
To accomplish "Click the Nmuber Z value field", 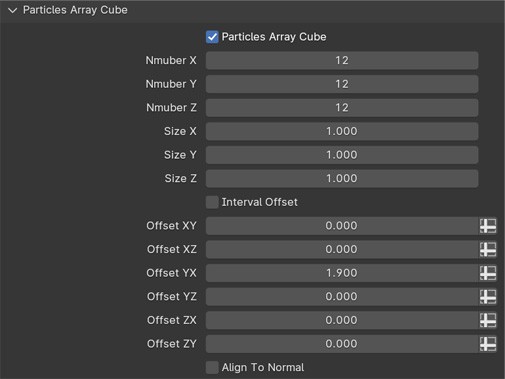I will (x=342, y=108).
